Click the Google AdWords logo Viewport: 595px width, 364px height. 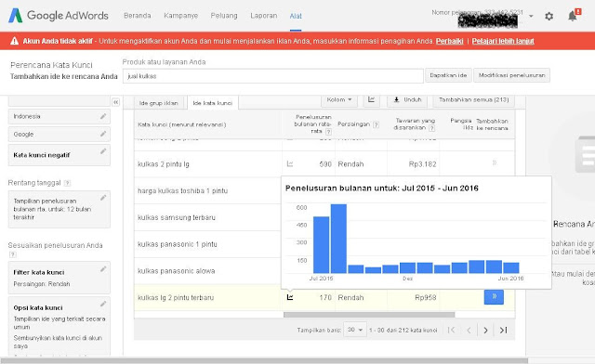[x=59, y=16]
